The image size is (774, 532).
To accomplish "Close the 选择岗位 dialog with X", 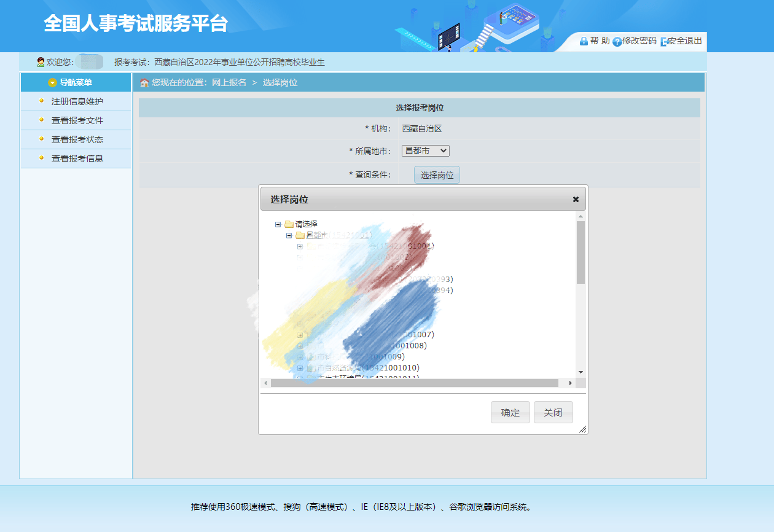I will coord(576,199).
